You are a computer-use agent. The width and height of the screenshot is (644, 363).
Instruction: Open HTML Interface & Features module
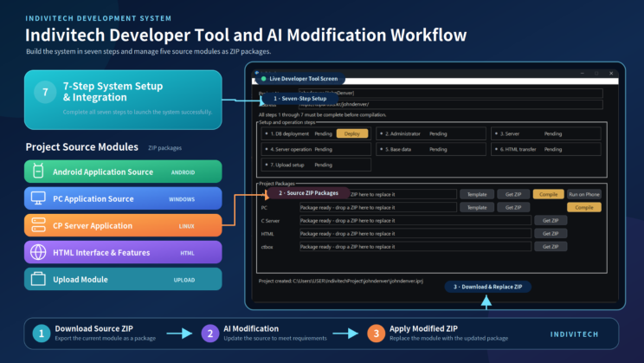click(x=123, y=252)
